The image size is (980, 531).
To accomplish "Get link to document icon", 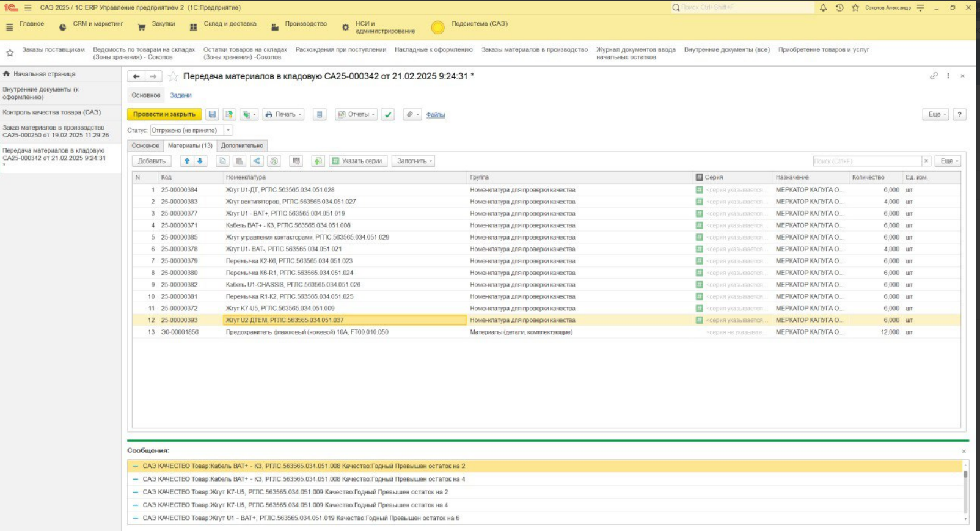I will [x=934, y=76].
